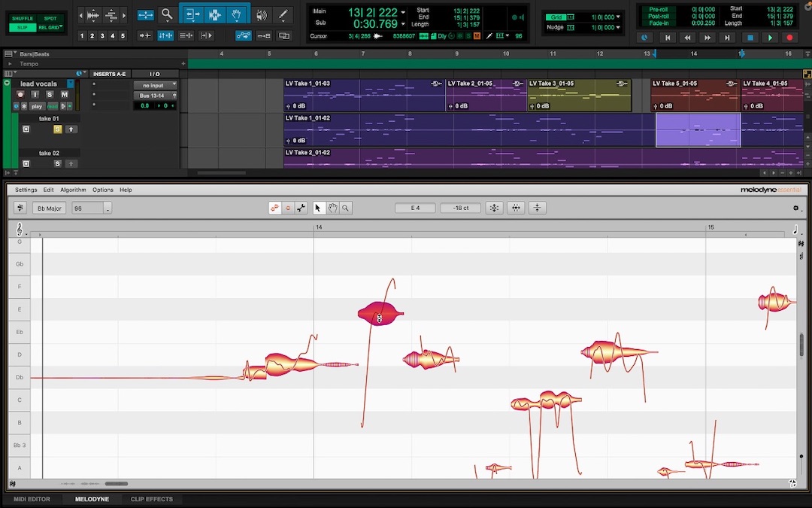Viewport: 812px width, 508px height.
Task: Open Melodyne's Algorithm menu
Action: 73,190
